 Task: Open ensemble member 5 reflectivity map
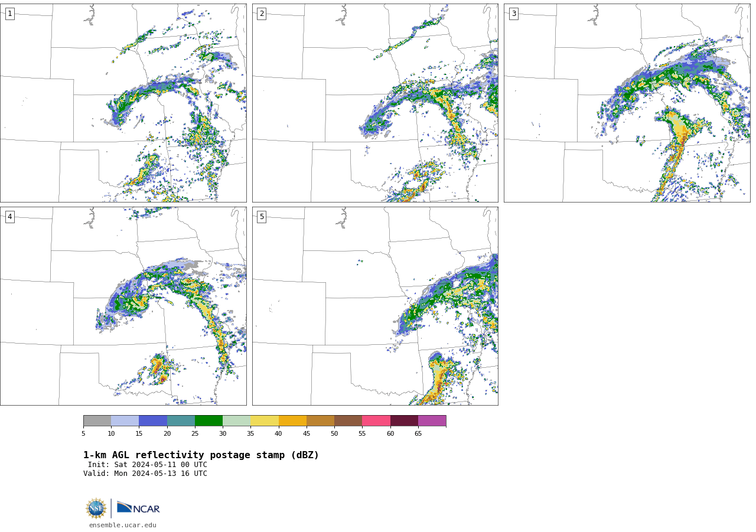click(x=375, y=306)
